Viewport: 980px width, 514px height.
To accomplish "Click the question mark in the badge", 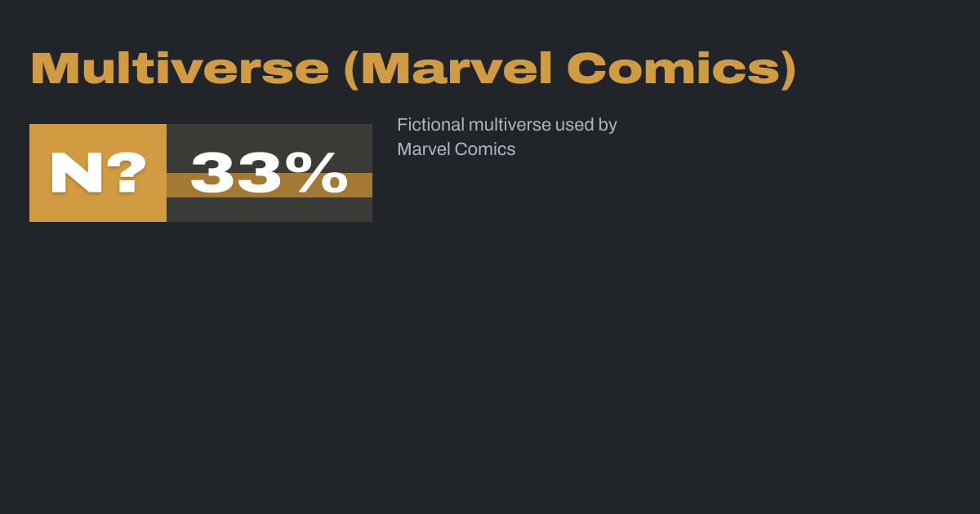I will [x=127, y=173].
